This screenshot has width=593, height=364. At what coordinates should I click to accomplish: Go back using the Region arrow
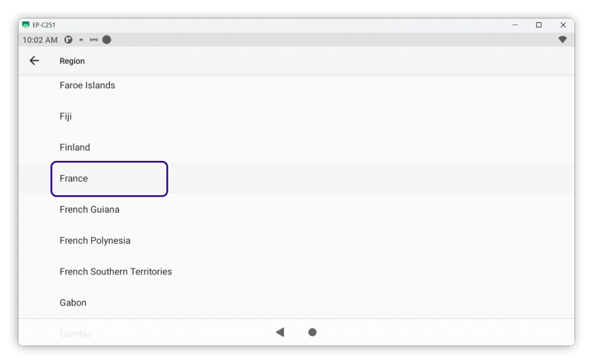coord(34,61)
